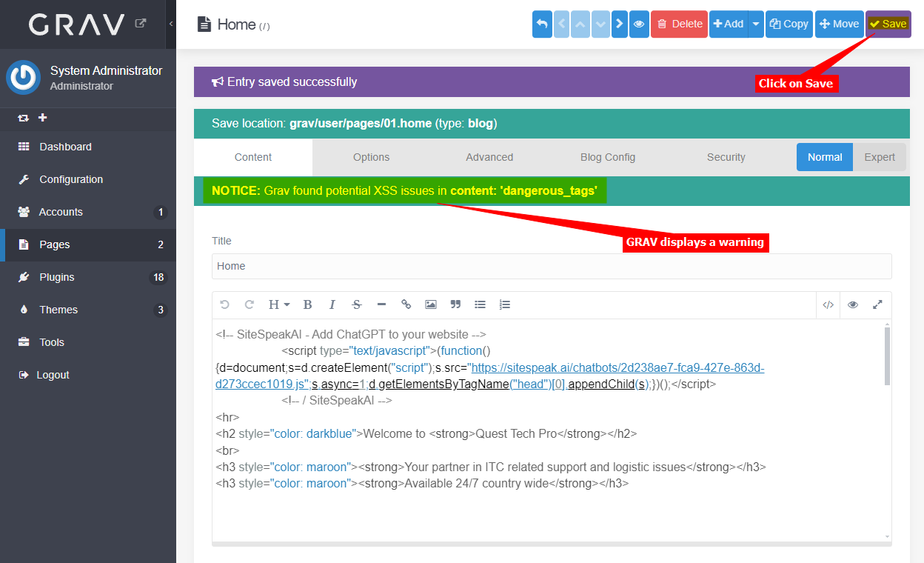
Task: Click the up chevron navigation button
Action: click(x=581, y=24)
